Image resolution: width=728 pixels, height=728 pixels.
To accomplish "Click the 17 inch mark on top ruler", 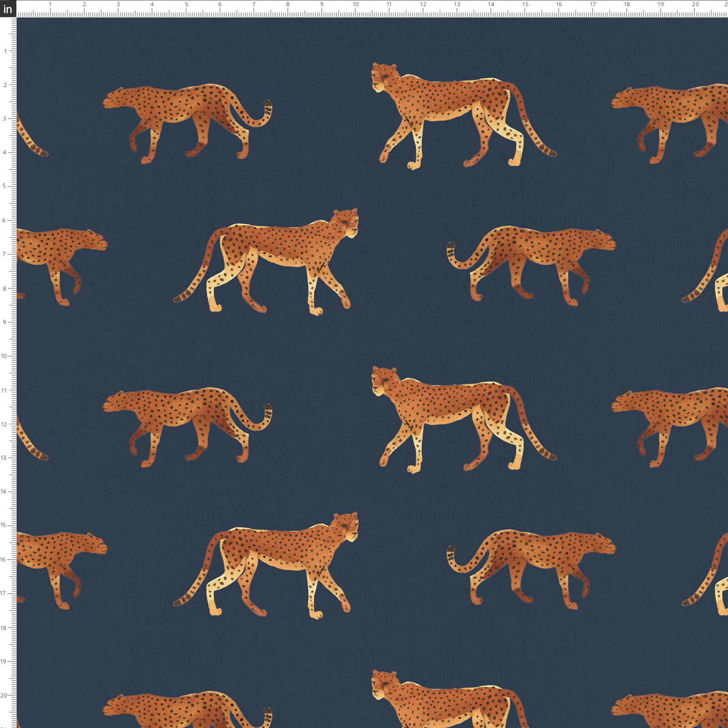I will click(x=593, y=5).
